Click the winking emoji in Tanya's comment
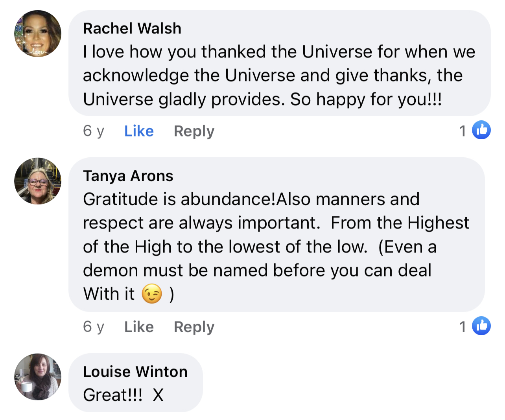 click(x=152, y=293)
